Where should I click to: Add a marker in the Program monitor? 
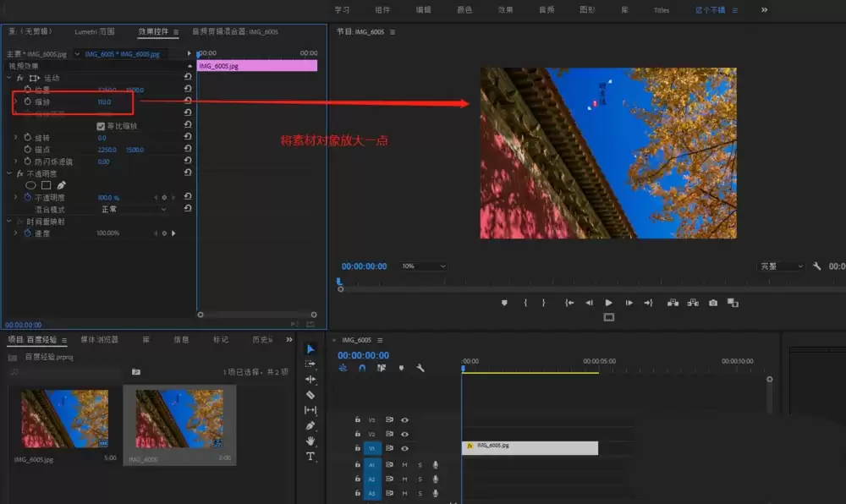click(504, 303)
